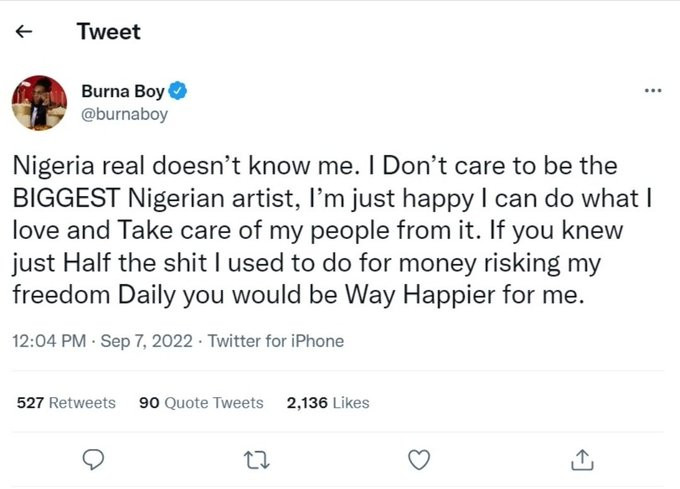Click the reply speech bubble icon

coord(93,459)
